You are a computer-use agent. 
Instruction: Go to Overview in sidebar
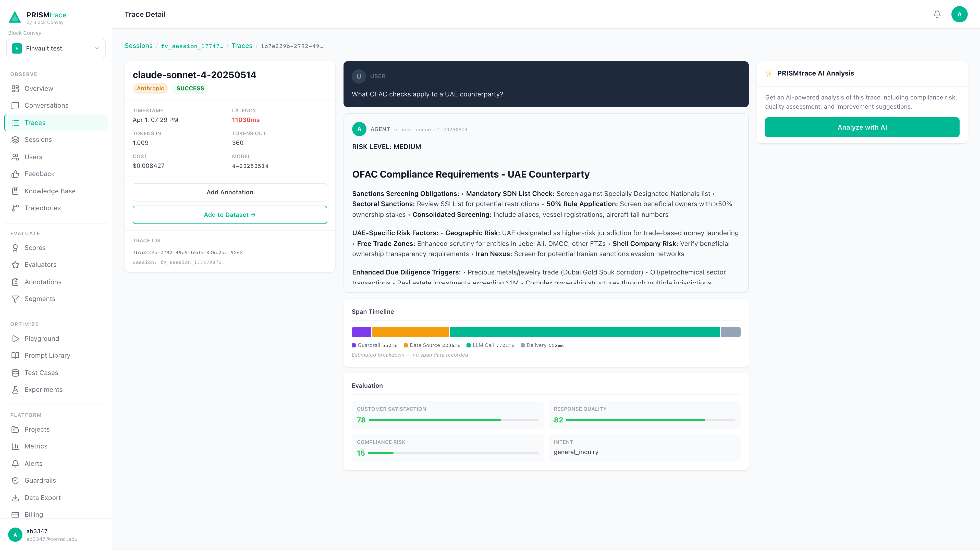[56, 89]
